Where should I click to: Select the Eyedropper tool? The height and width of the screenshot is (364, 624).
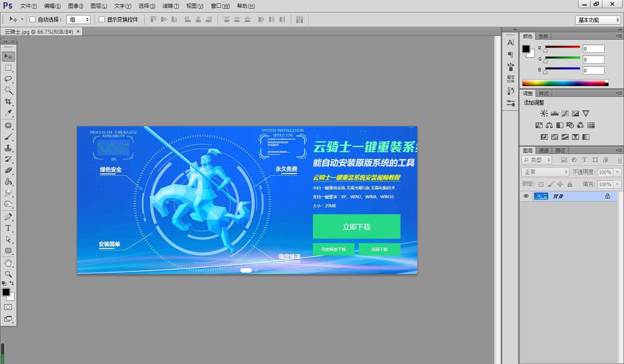pos(8,113)
